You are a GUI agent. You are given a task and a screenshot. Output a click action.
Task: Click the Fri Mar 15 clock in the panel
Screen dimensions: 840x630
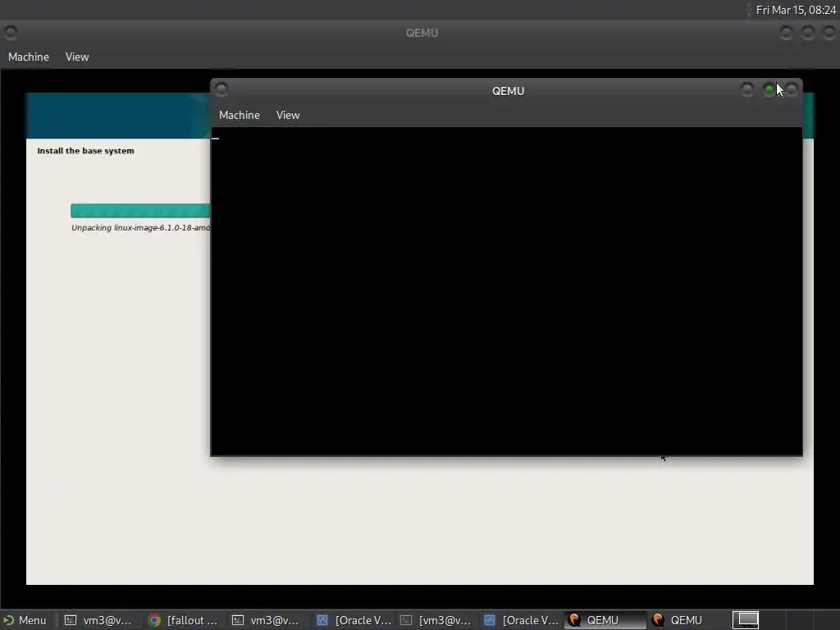tap(796, 10)
